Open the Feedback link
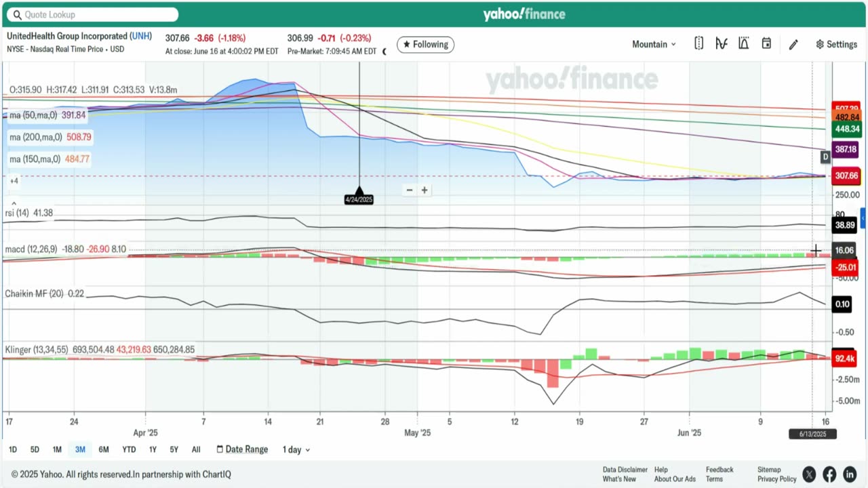Image resolution: width=868 pixels, height=488 pixels. point(719,470)
